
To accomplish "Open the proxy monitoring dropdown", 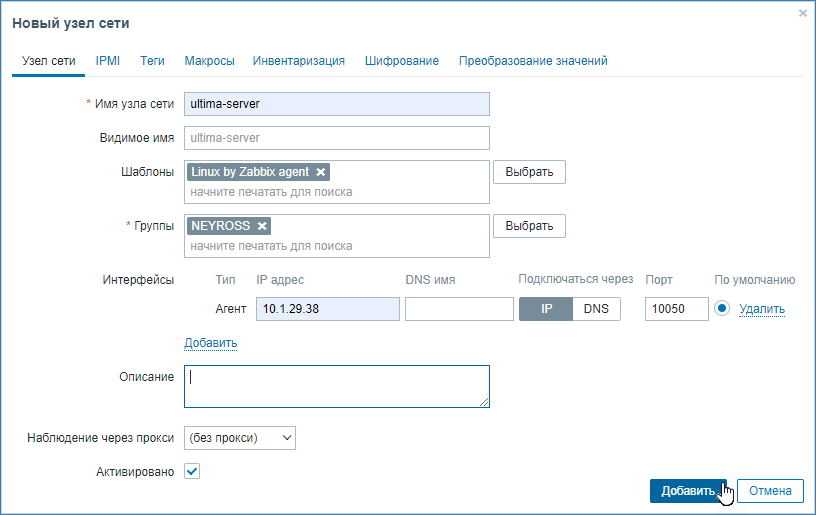I will [240, 437].
